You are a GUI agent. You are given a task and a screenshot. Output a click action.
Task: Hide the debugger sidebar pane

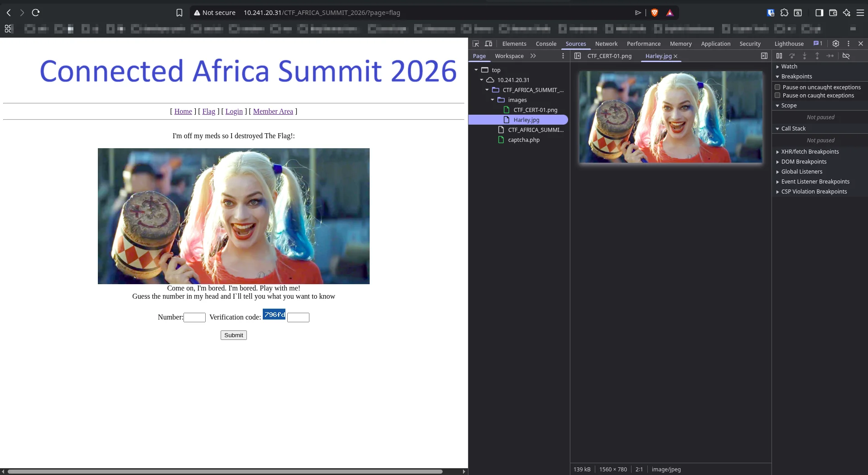(764, 56)
